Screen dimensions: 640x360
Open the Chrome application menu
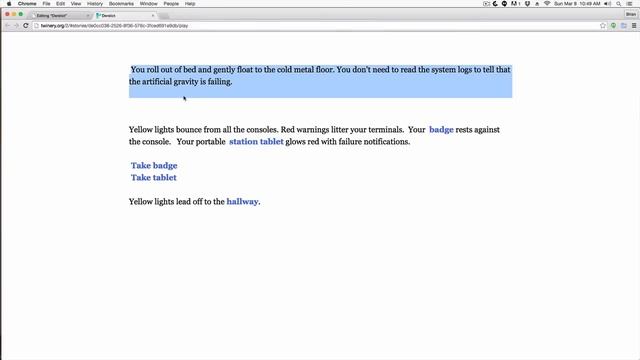(x=27, y=4)
